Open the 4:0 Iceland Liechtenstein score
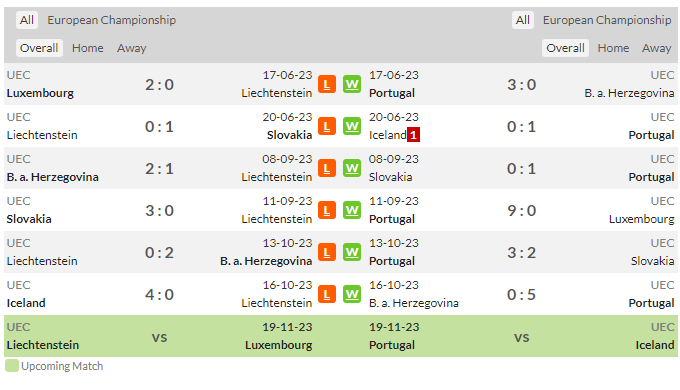 tap(159, 295)
